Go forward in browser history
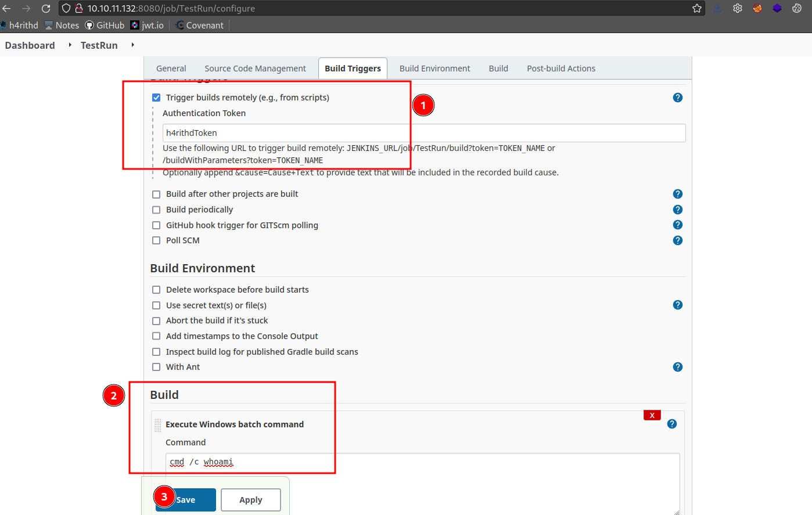Image resolution: width=812 pixels, height=515 pixels. click(x=26, y=8)
